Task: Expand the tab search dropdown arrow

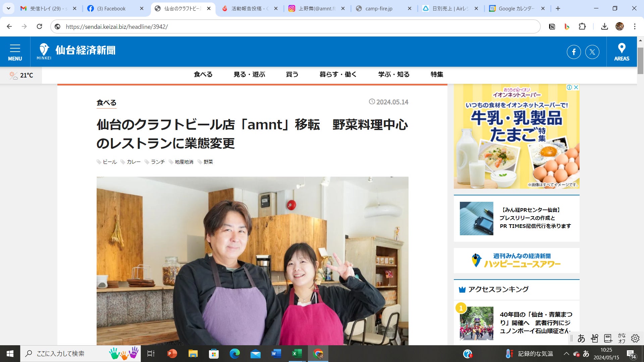Action: pos(8,8)
